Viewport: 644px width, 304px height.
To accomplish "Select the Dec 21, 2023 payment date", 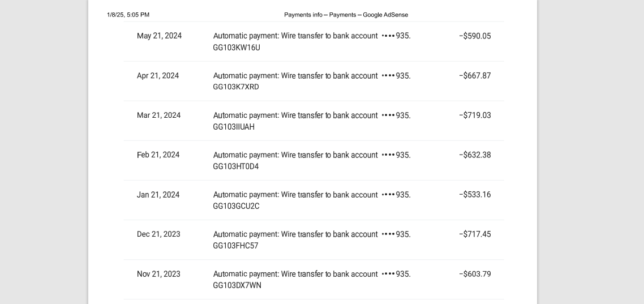I will coord(158,234).
